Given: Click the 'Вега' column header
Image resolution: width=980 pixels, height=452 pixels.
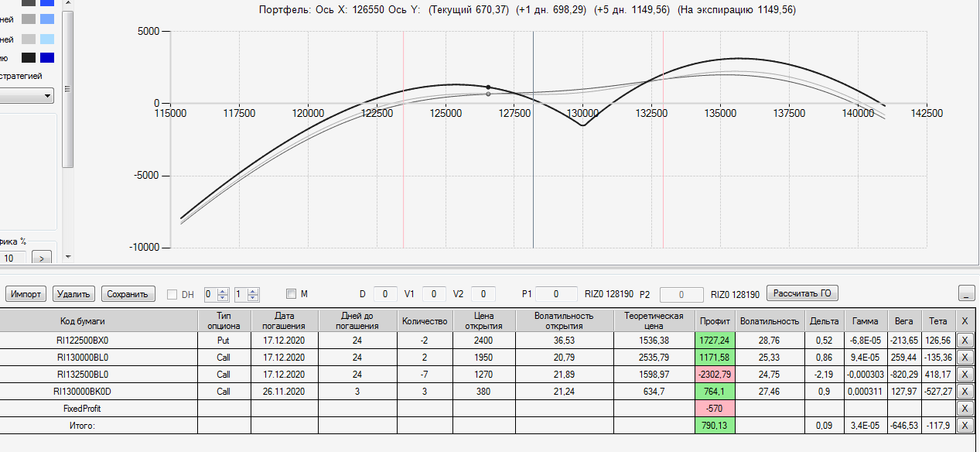Looking at the screenshot, I should tap(903, 320).
